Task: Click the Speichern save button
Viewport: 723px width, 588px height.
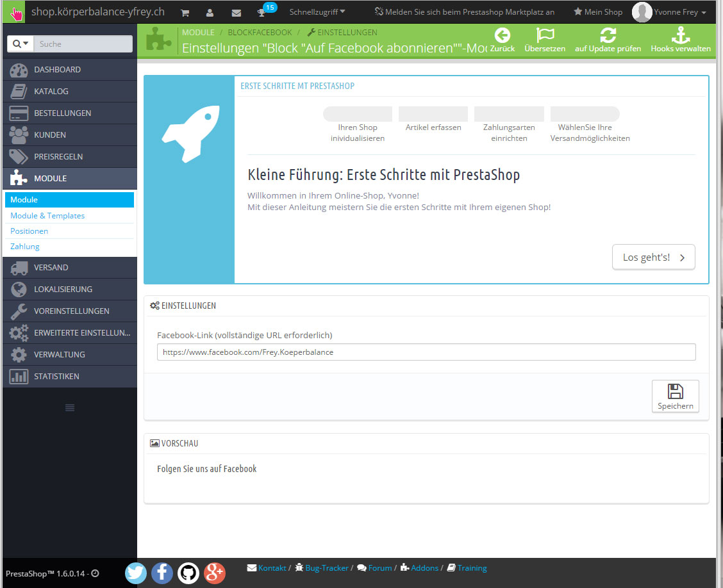Action: click(x=675, y=396)
